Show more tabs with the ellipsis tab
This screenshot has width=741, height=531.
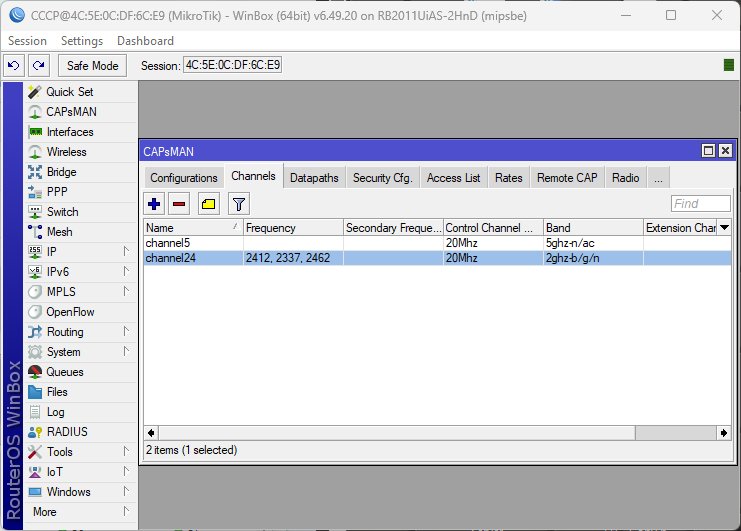(x=658, y=178)
